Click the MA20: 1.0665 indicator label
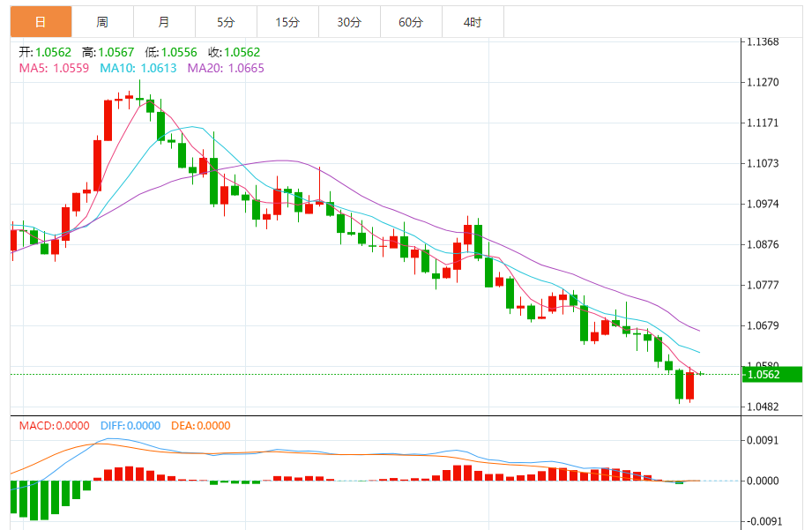 [226, 69]
